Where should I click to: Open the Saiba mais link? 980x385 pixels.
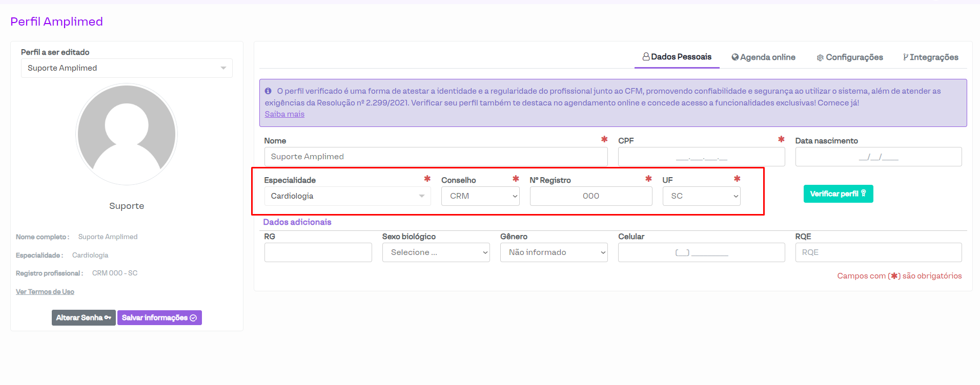(x=284, y=114)
